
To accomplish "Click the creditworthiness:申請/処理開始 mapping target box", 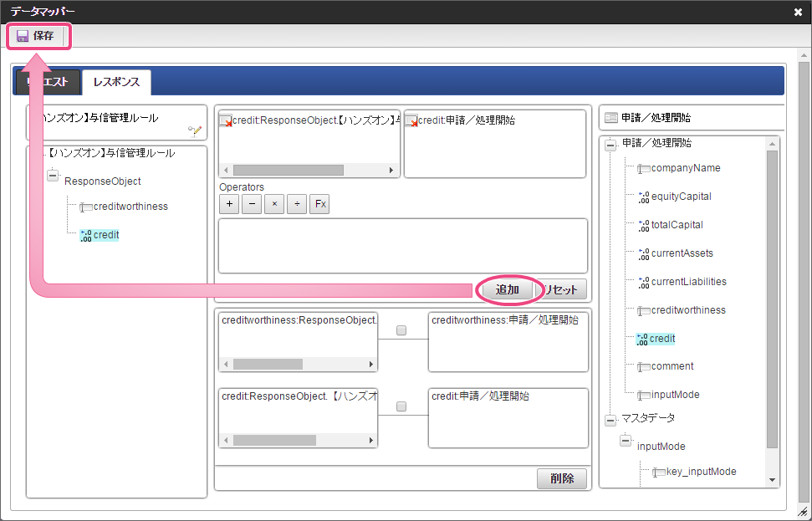I will (508, 342).
